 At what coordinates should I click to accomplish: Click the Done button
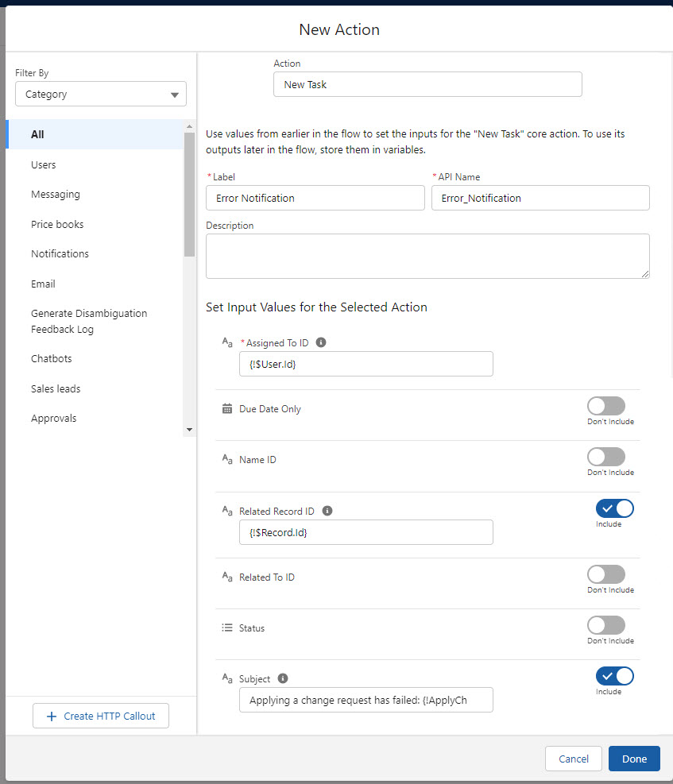(634, 759)
